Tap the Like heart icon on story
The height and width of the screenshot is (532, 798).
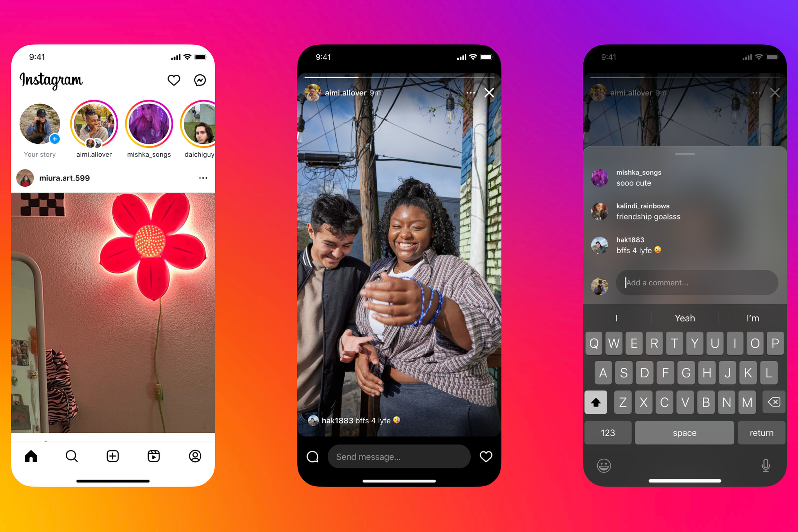[507, 457]
